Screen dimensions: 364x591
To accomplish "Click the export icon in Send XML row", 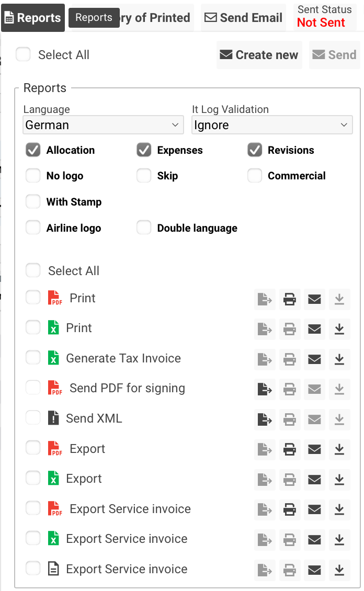I will click(265, 419).
